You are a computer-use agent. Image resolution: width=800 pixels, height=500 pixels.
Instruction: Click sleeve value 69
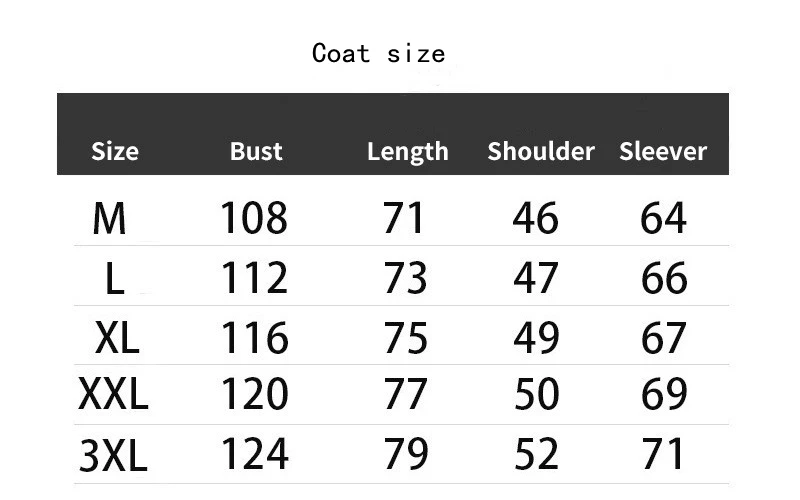tap(664, 393)
